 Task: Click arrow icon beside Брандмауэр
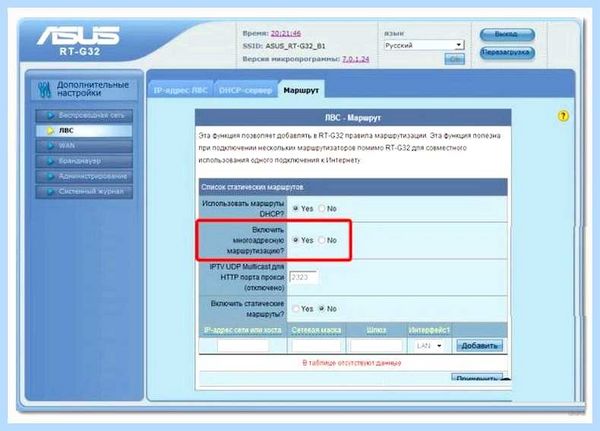click(x=50, y=161)
